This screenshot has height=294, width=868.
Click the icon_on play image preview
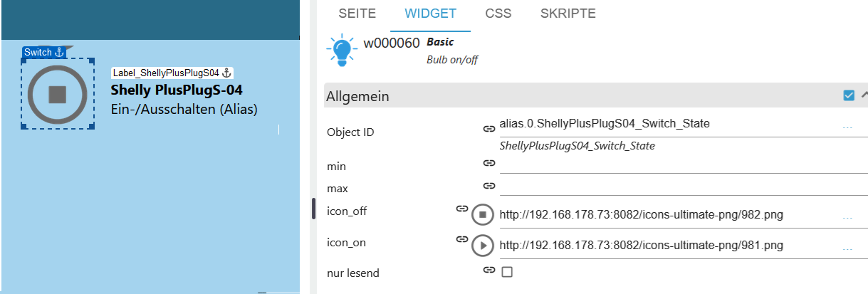point(482,246)
